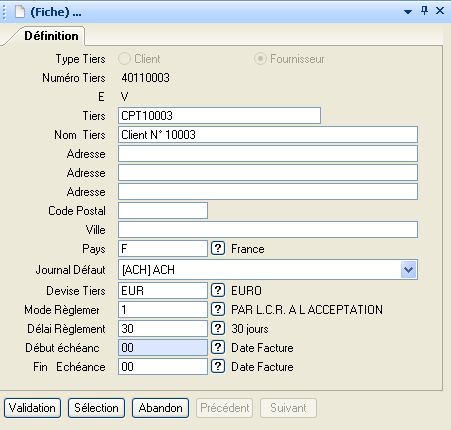Select the Client radio button
Viewport: 451px width, 430px height.
point(124,59)
